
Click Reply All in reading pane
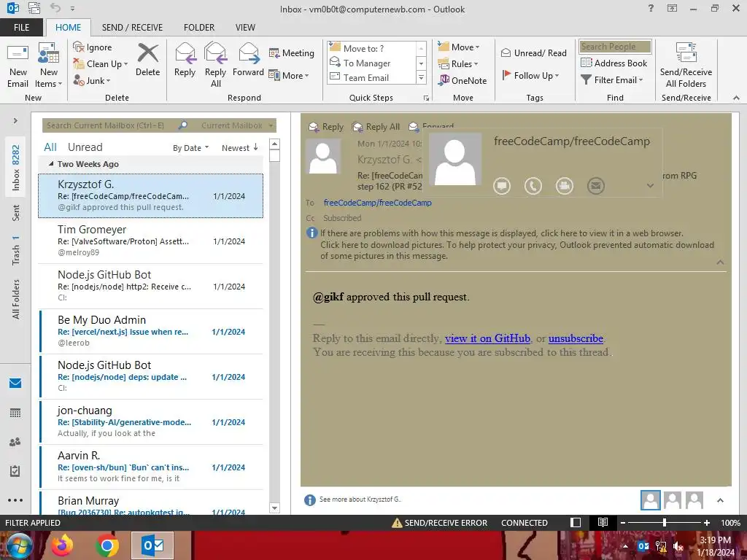click(376, 127)
